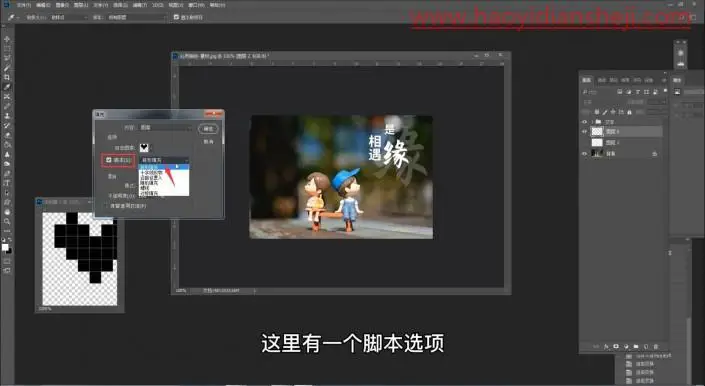Click 取消 button in Fill dialog

(x=208, y=142)
